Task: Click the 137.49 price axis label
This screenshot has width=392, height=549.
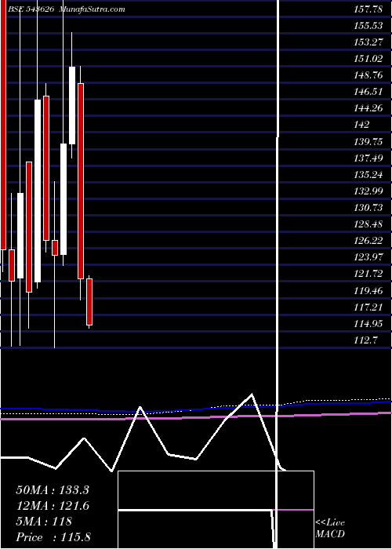Action: click(368, 158)
